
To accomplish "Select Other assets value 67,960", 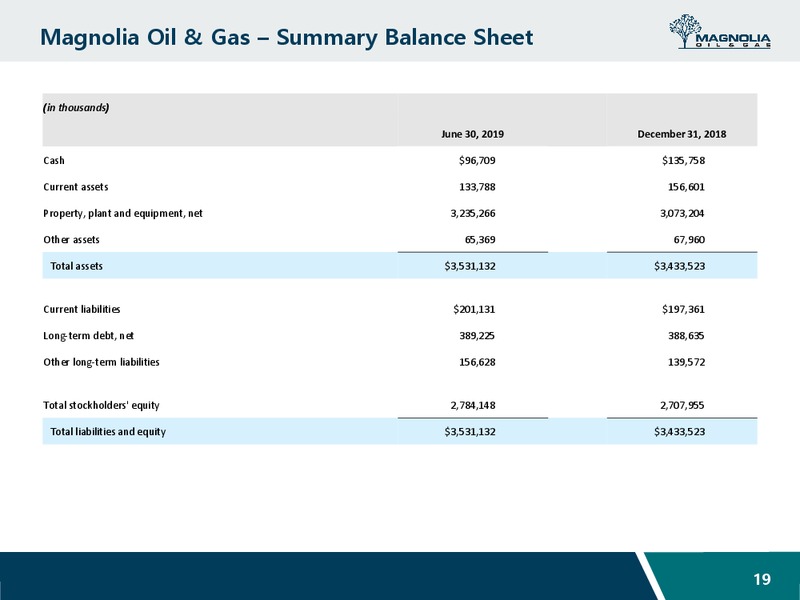I will point(689,240).
